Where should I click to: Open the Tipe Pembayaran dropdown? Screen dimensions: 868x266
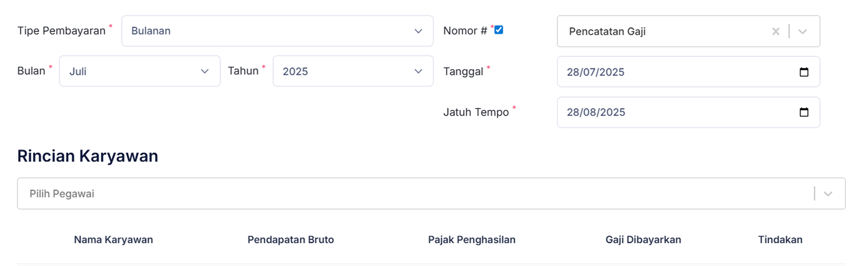pyautogui.click(x=418, y=31)
